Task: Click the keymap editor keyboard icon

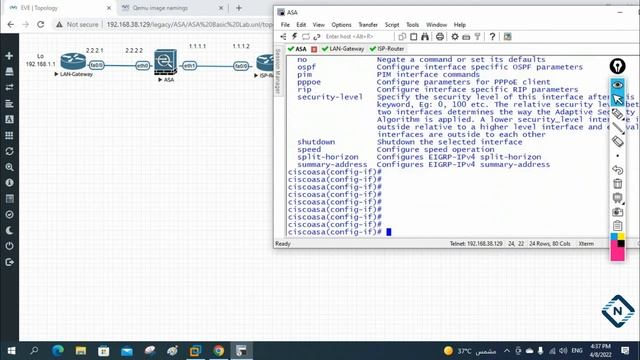Action: (466, 37)
